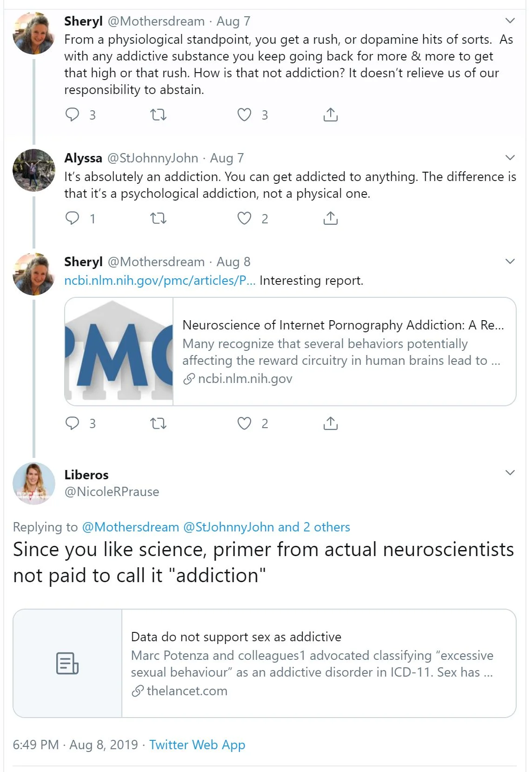The width and height of the screenshot is (532, 772).
Task: Open options chevron on Sheryl's first tweet
Action: click(510, 21)
